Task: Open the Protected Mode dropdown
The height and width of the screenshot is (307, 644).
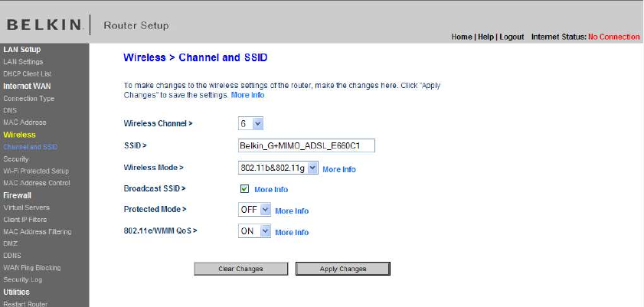Action: tap(254, 210)
